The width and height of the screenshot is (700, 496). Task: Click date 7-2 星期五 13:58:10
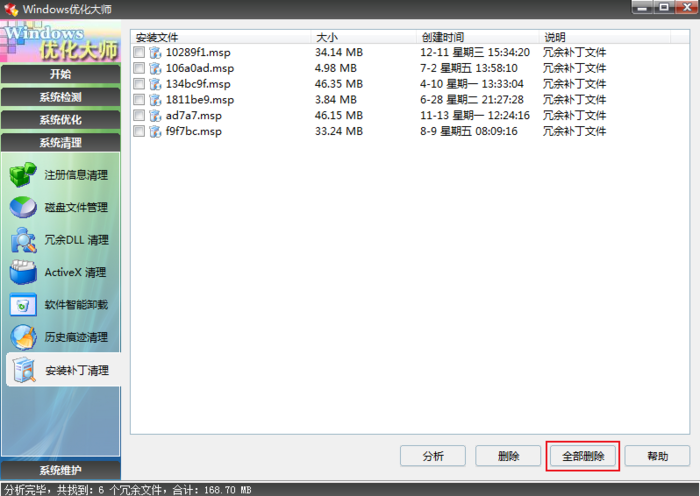[x=469, y=68]
